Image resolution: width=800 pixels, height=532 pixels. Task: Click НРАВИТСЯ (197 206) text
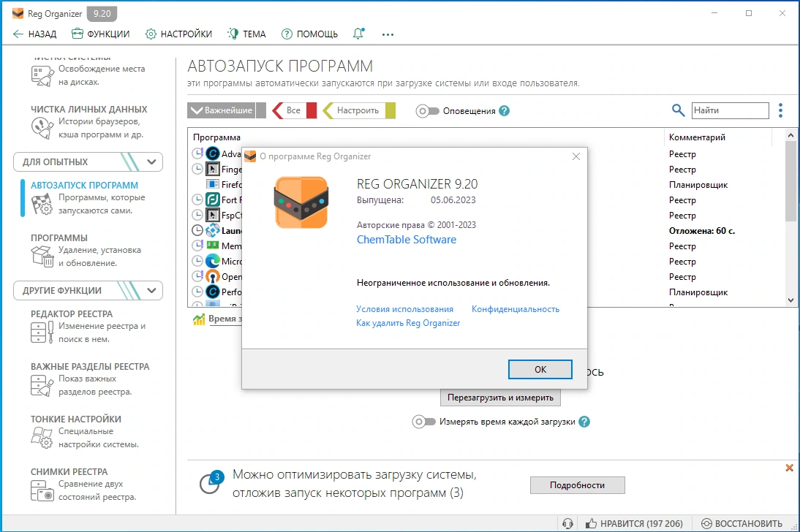[x=641, y=524]
